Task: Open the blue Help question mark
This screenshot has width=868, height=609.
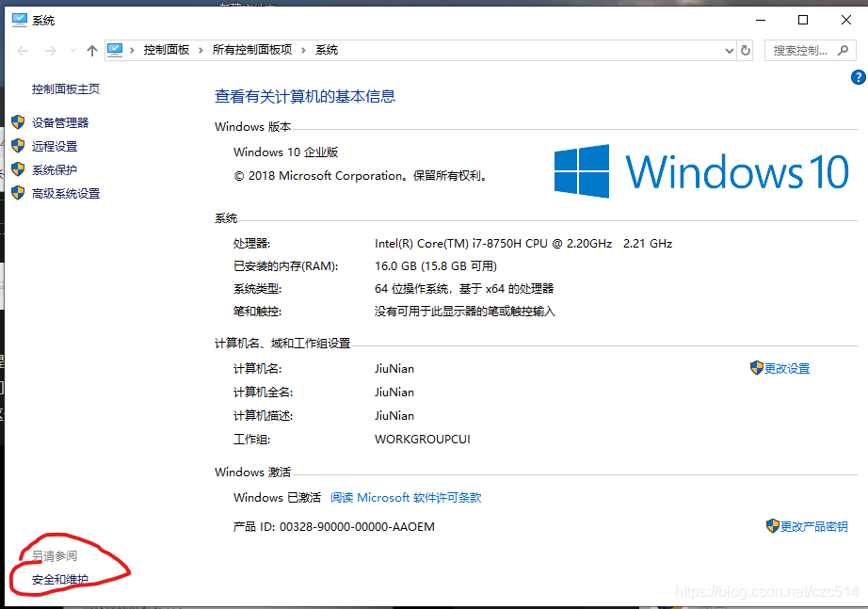Action: tap(858, 77)
